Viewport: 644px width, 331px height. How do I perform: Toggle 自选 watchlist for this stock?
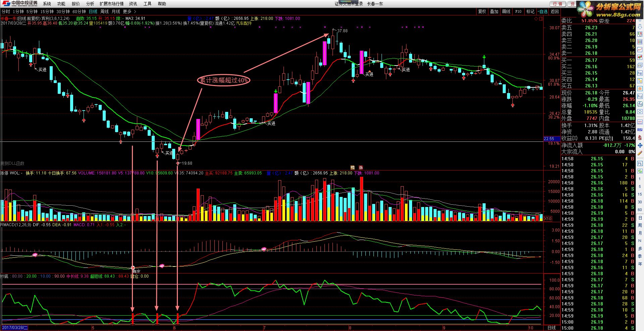click(543, 11)
